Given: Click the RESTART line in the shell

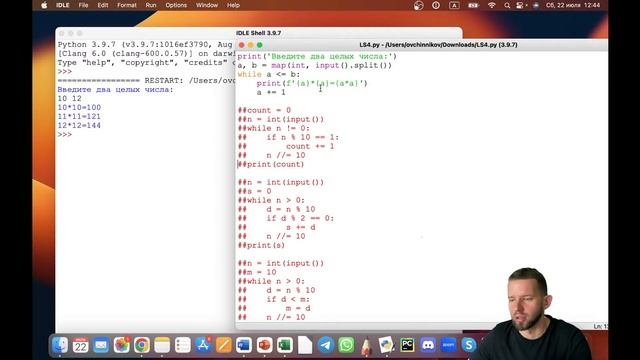Looking at the screenshot, I should click(x=146, y=80).
